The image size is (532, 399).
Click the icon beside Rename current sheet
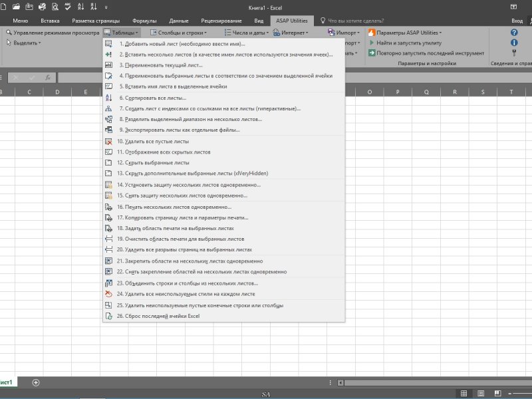[108, 65]
